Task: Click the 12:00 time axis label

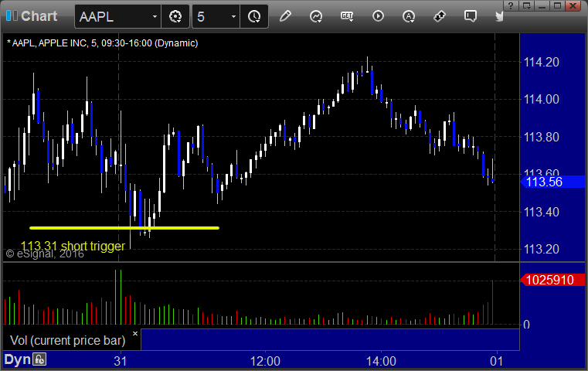Action: tap(265, 361)
